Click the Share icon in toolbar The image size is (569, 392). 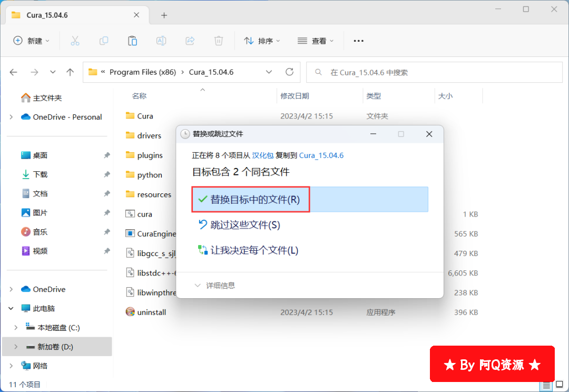[x=190, y=41]
